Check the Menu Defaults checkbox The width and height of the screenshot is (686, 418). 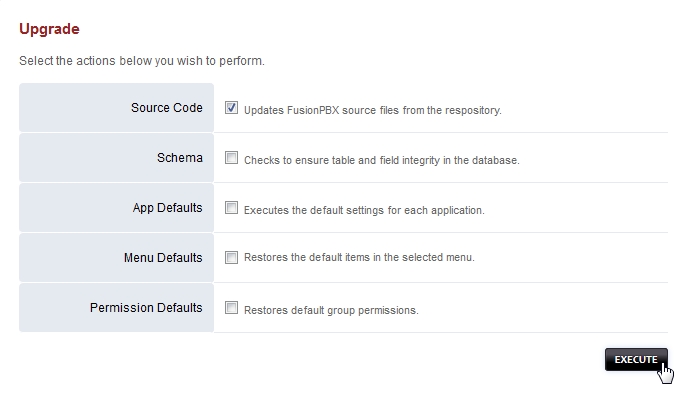tap(232, 257)
